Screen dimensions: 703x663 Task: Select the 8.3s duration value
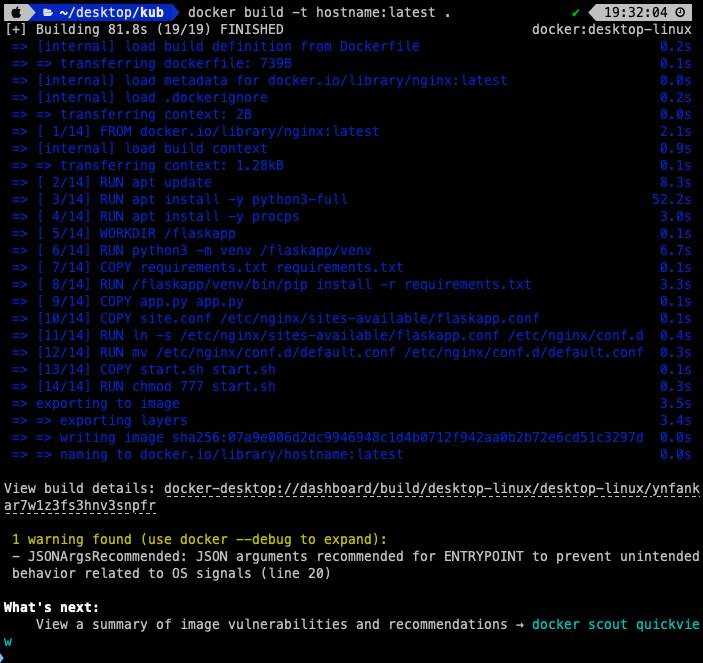pos(676,183)
